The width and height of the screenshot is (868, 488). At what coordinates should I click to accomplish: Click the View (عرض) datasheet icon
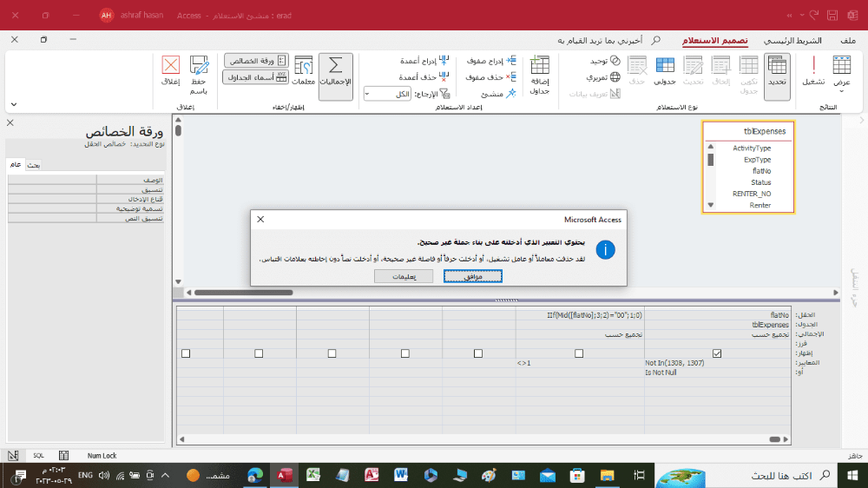point(841,65)
